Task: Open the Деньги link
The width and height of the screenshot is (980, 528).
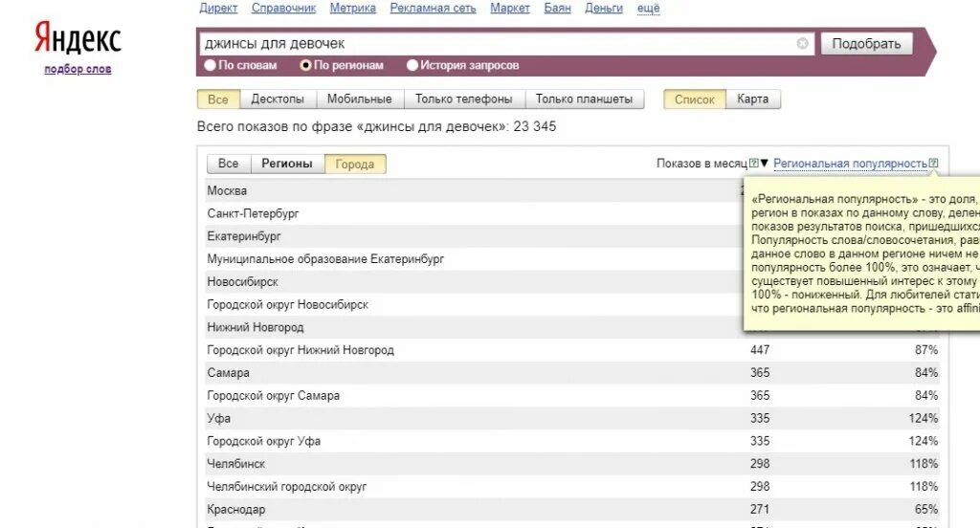Action: point(604,8)
